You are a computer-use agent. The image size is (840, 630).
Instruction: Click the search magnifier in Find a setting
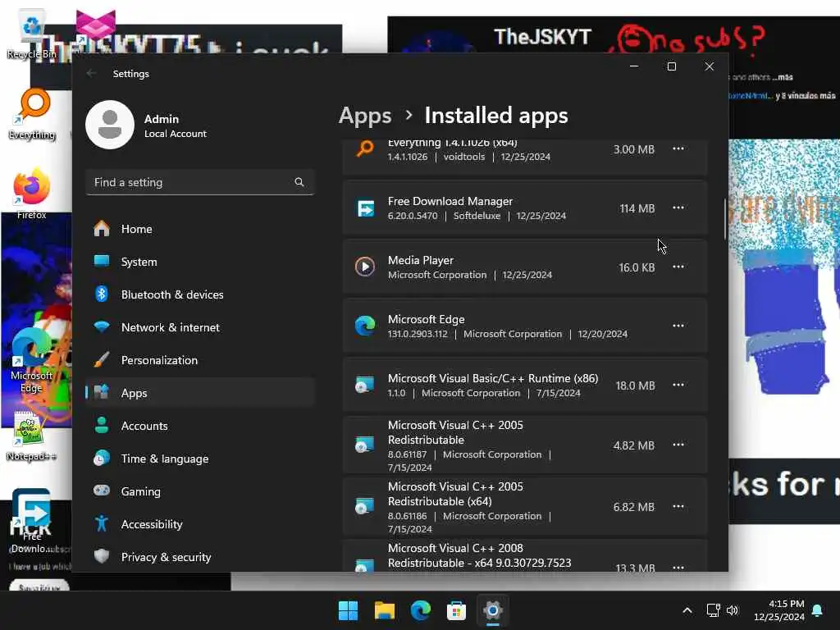[x=299, y=182]
